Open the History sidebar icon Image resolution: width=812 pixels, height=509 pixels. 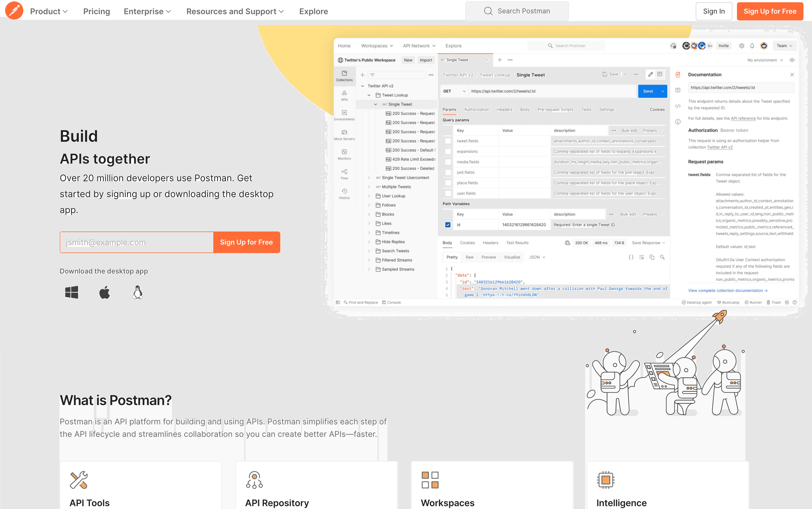pos(344,193)
